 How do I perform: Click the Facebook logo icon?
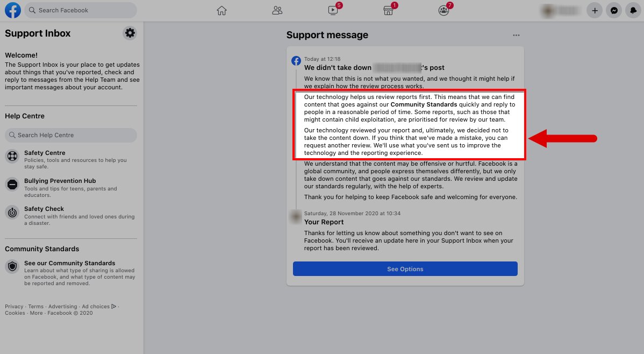(13, 10)
